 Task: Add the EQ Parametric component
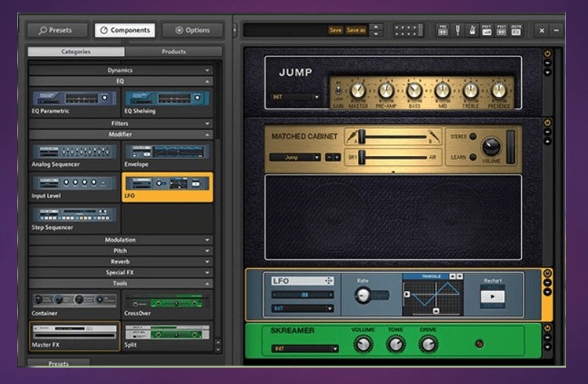tap(74, 102)
